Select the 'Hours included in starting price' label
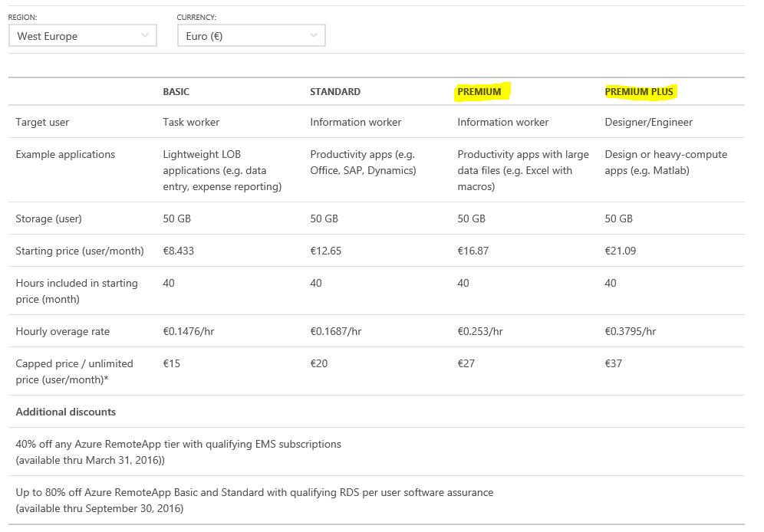 click(77, 291)
